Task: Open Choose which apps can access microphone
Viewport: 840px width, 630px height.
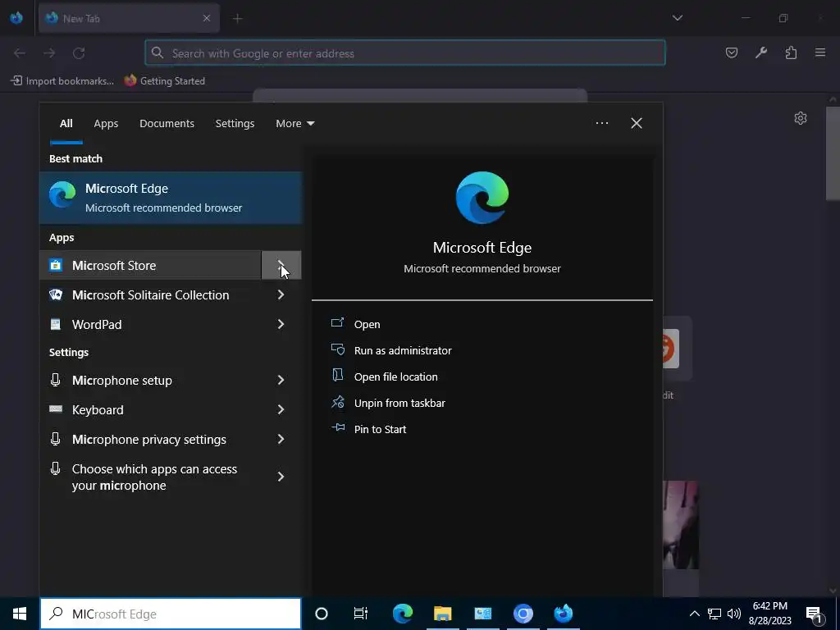Action: pos(171,477)
